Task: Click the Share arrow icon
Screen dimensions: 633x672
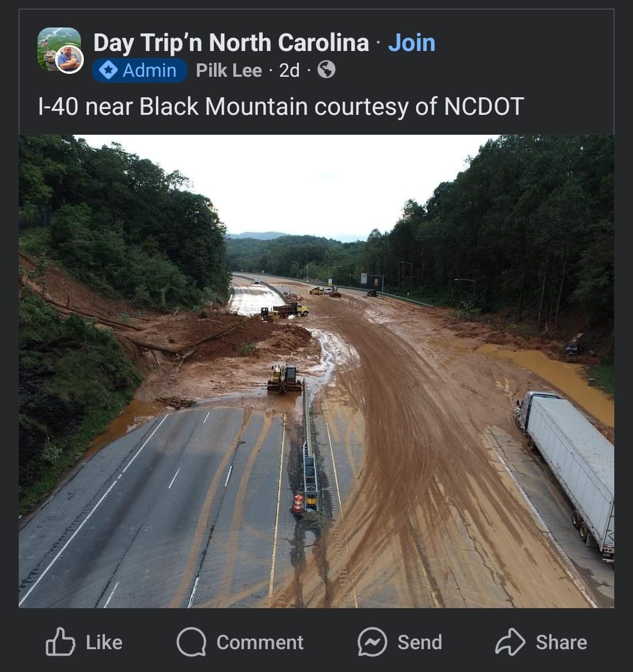Action: tap(510, 642)
